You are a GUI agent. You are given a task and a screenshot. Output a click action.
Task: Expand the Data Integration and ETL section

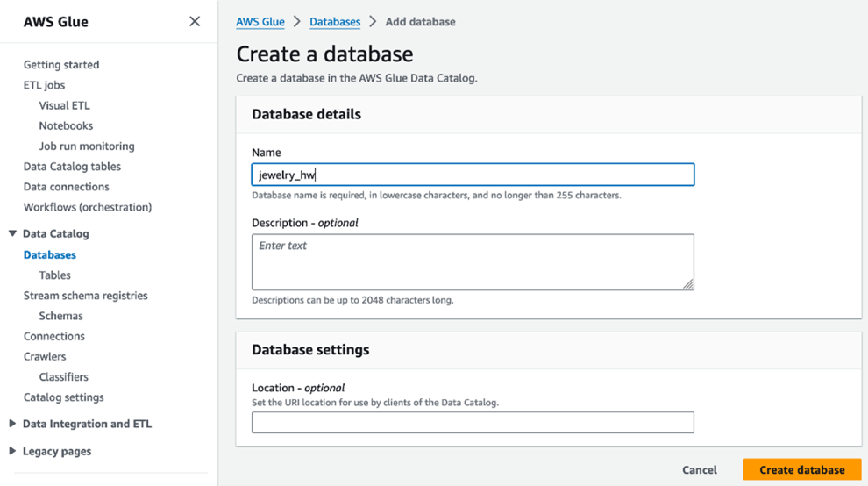(x=12, y=424)
